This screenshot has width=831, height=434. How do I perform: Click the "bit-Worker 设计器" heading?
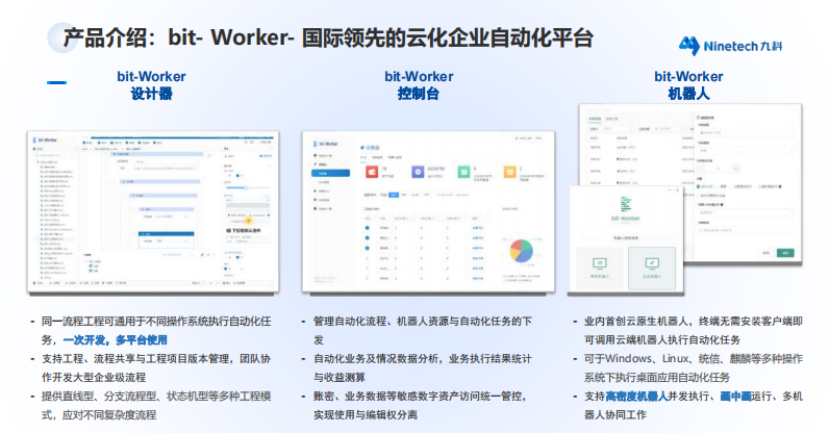coord(152,85)
